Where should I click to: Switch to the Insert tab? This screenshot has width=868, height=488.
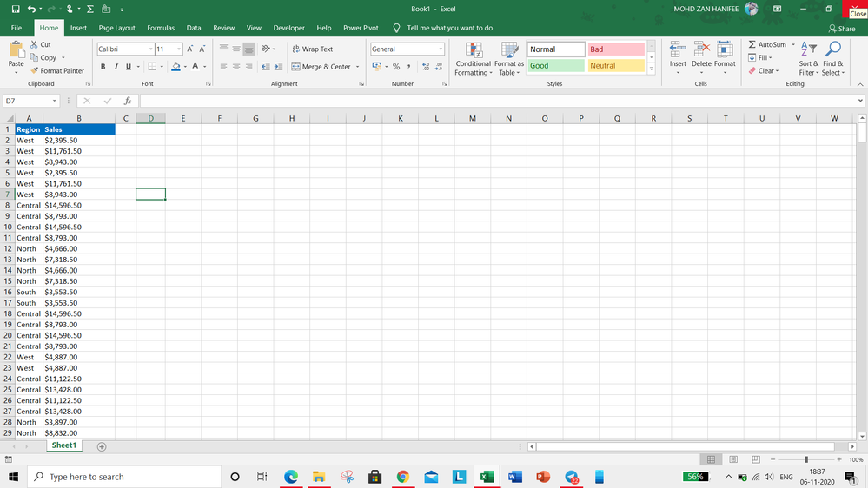click(x=78, y=28)
